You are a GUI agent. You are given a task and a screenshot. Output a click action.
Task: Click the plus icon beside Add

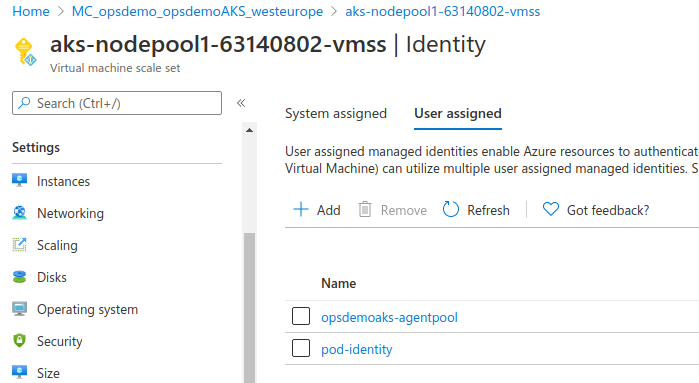[301, 209]
